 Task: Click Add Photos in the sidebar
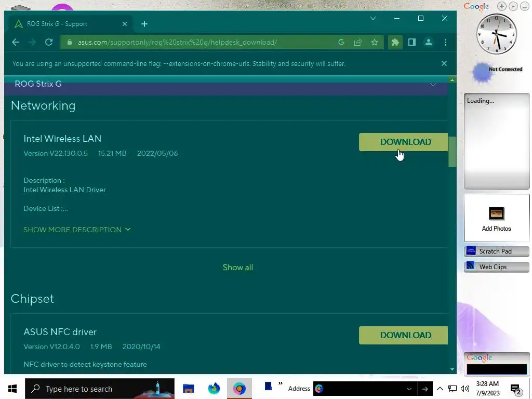click(496, 218)
